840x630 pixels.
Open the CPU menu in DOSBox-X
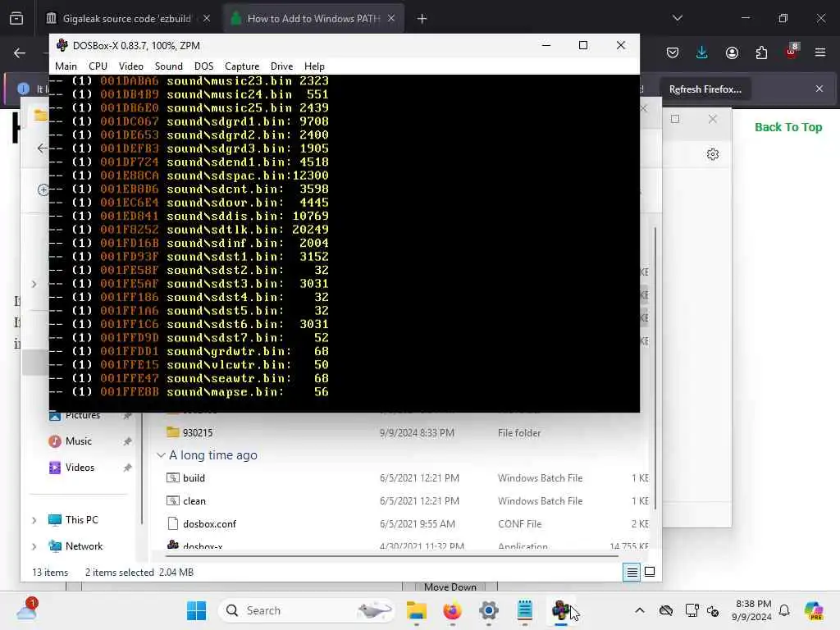point(98,66)
